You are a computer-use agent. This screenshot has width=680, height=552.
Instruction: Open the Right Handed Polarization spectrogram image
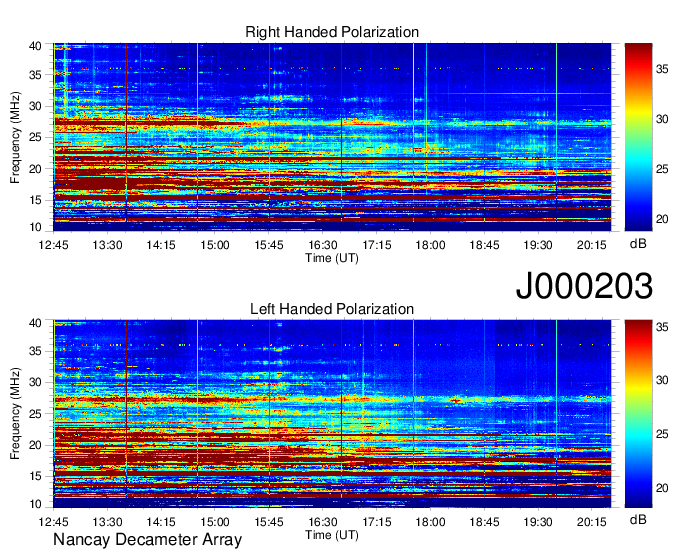332,137
